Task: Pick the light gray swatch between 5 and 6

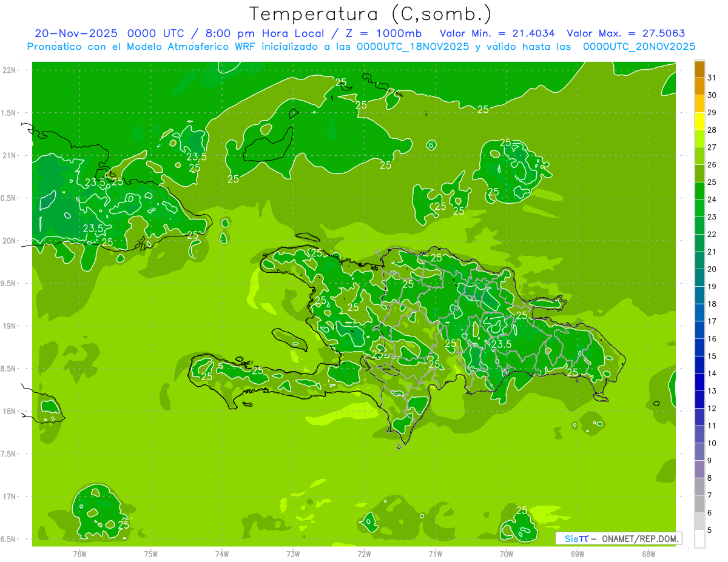Action: 699,521
